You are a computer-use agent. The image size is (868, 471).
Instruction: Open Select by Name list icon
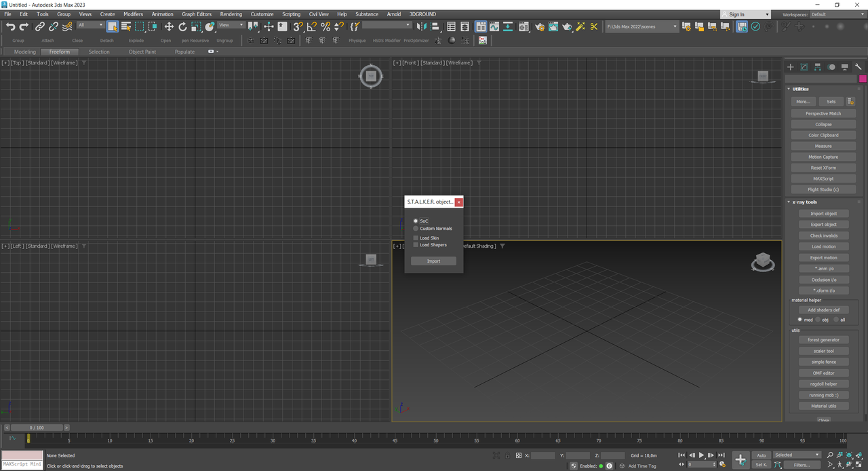pyautogui.click(x=126, y=26)
